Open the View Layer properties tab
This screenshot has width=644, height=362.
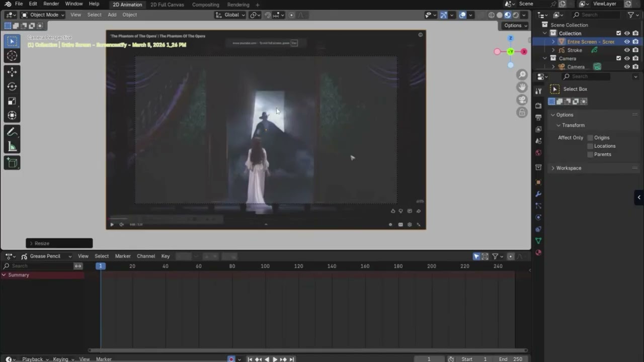point(538,129)
